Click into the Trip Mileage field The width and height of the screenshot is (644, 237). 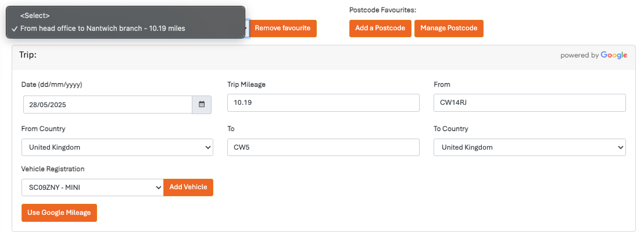[x=323, y=103]
